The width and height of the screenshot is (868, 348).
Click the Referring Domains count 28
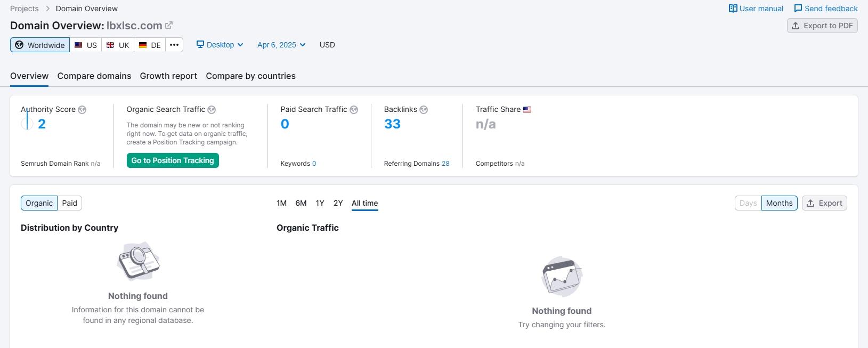(445, 164)
